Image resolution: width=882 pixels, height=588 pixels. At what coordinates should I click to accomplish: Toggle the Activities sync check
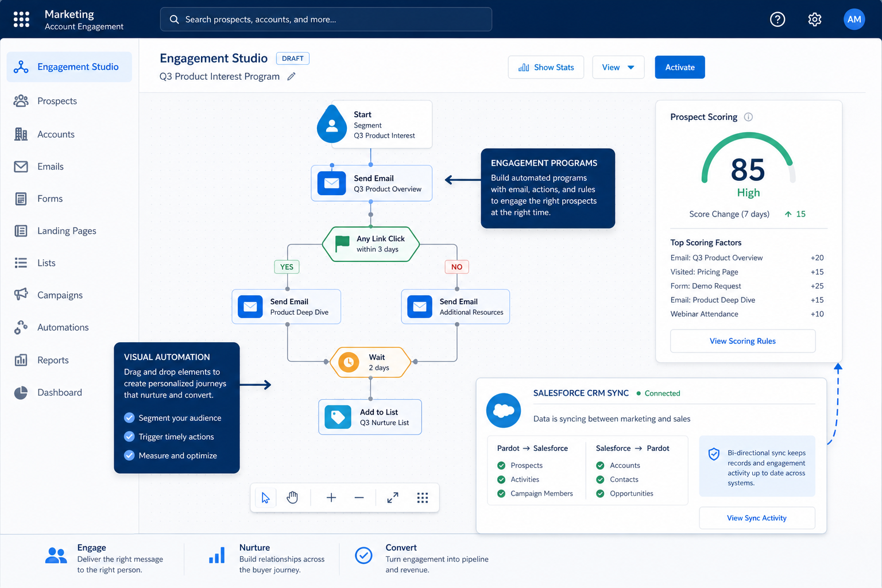coord(501,479)
